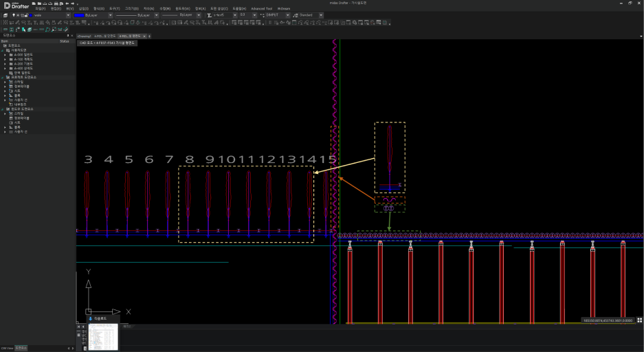Open the ByLayer linetype dropdown

pyautogui.click(x=157, y=15)
